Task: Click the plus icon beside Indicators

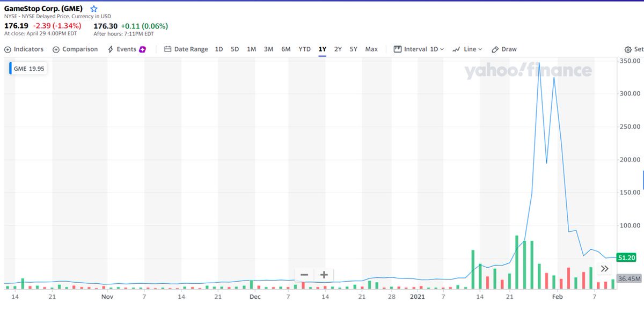Action: click(x=8, y=49)
